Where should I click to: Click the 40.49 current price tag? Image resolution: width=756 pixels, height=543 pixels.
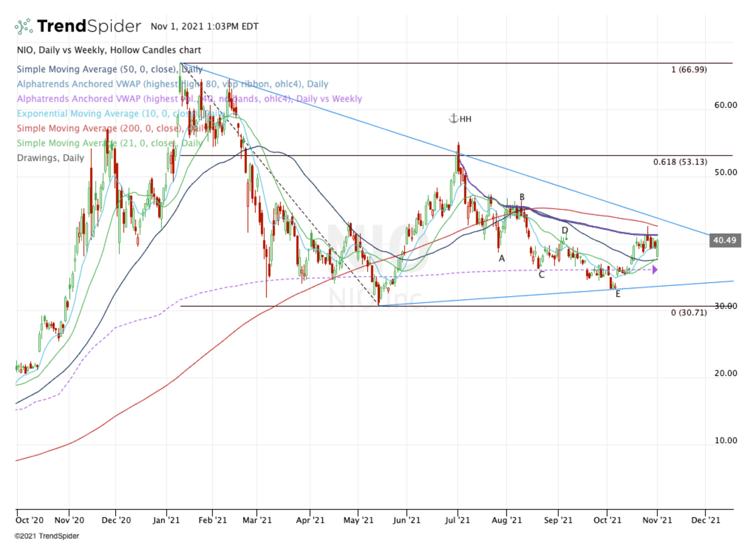(722, 240)
